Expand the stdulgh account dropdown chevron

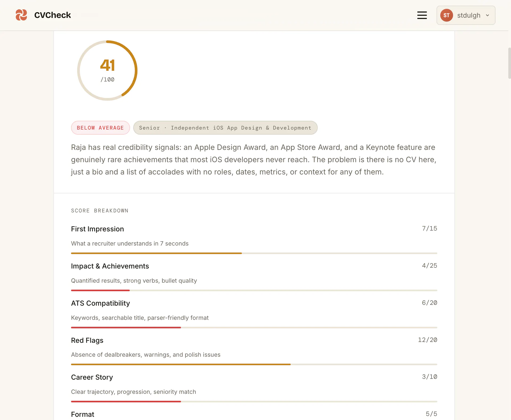tap(488, 15)
